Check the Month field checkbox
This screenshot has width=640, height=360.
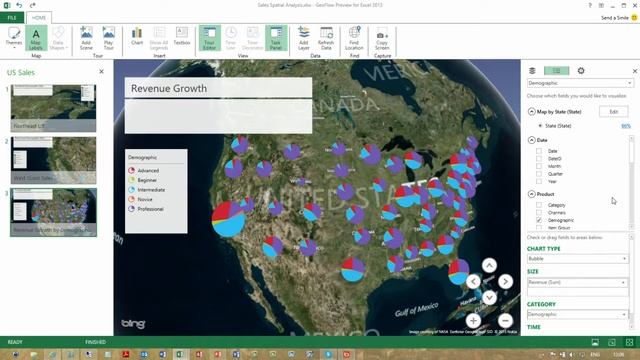click(539, 166)
